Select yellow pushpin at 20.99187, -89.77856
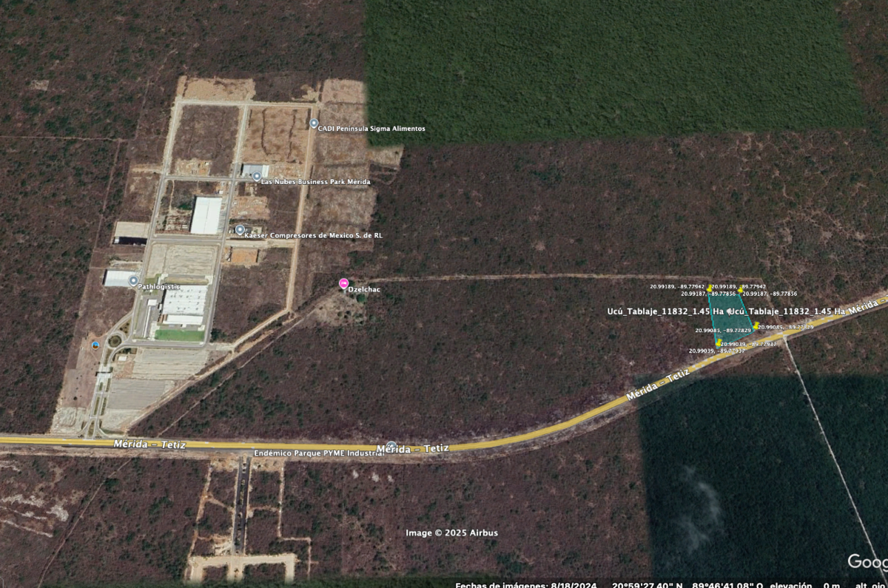 coord(741,291)
